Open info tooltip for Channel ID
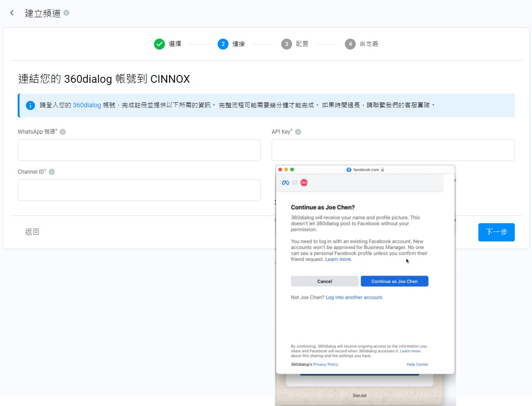 pyautogui.click(x=52, y=172)
